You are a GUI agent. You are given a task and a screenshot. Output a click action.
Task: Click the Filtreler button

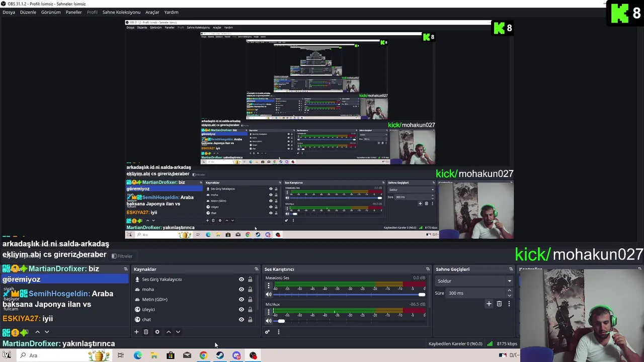(122, 256)
